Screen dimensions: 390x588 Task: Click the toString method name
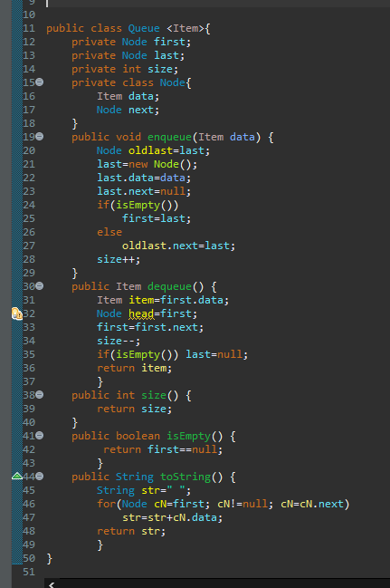pyautogui.click(x=185, y=477)
